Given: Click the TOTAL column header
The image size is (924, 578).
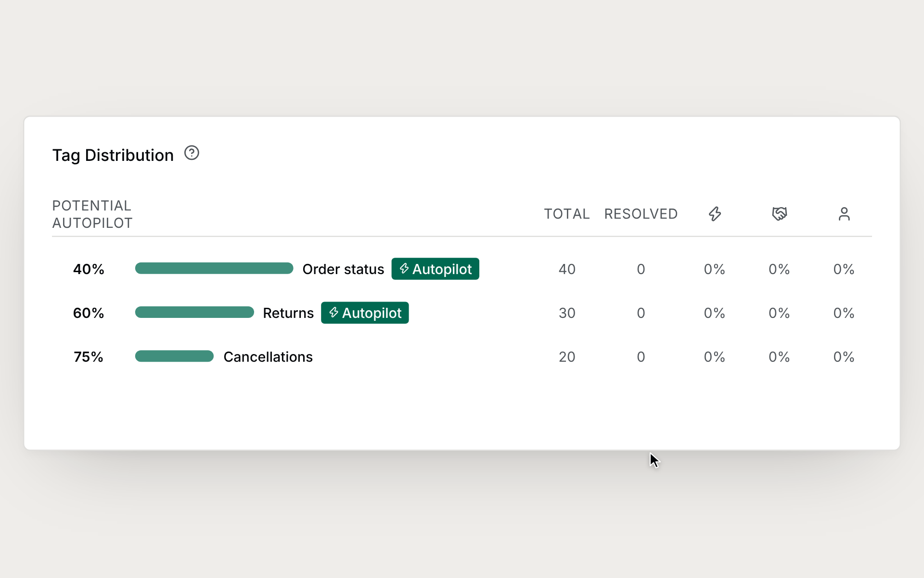Looking at the screenshot, I should point(567,214).
